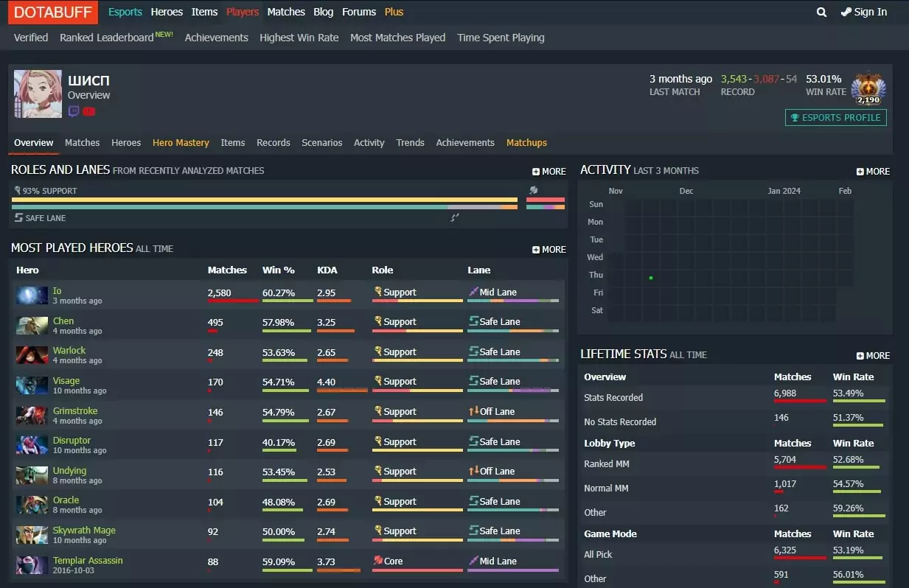Image resolution: width=909 pixels, height=588 pixels.
Task: Open the Sign In link
Action: pos(864,12)
